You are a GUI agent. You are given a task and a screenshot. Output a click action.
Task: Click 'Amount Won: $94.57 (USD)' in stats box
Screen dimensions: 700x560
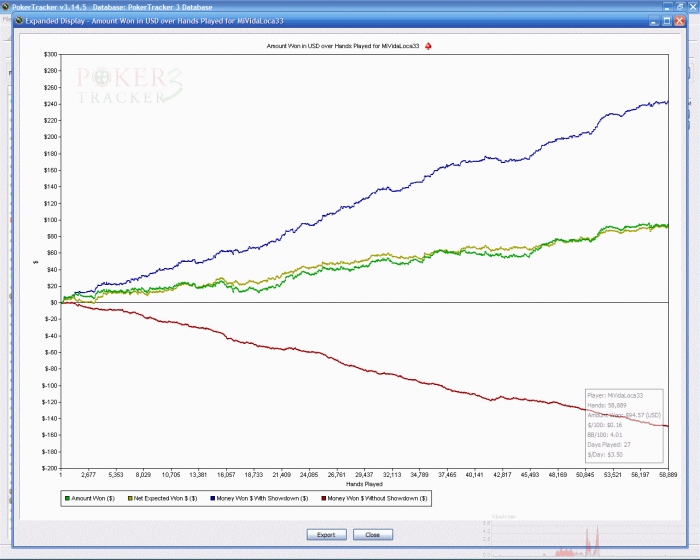click(624, 415)
